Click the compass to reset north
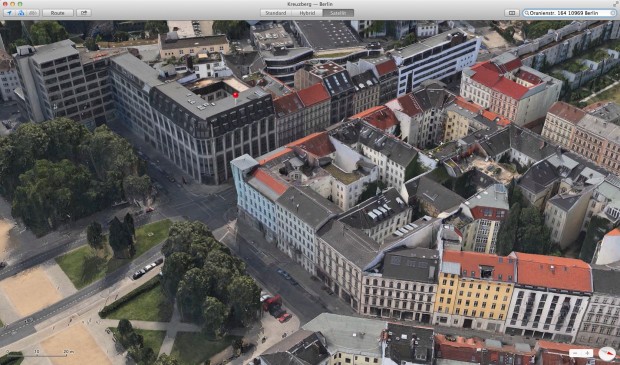 pos(607,353)
